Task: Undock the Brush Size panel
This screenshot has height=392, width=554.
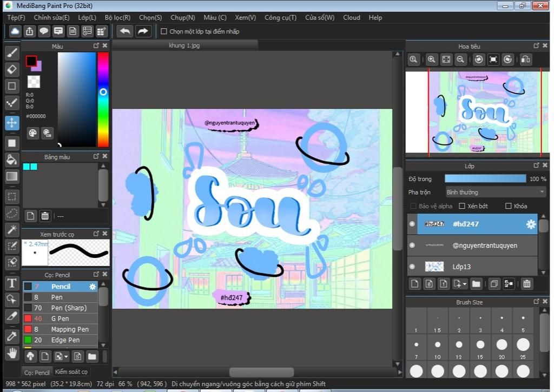Action: click(536, 301)
